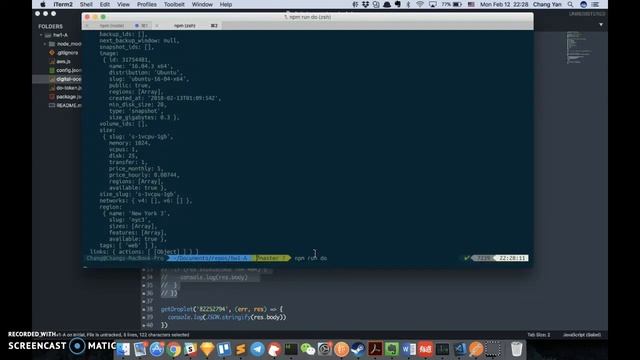
Task: Open the Apple menu
Action: click(43, 4)
